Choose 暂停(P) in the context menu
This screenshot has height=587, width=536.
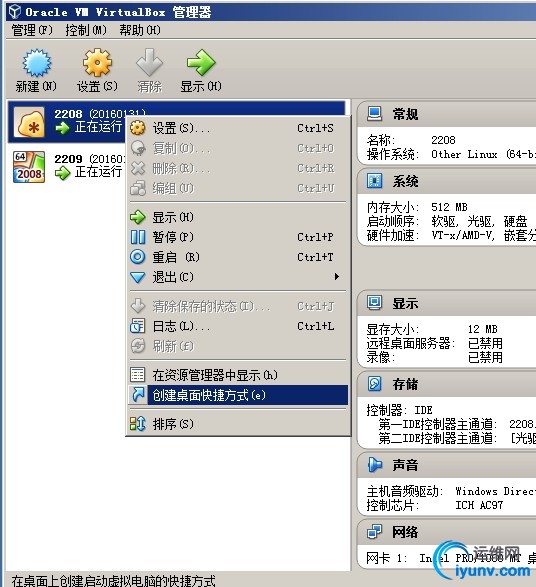238,237
